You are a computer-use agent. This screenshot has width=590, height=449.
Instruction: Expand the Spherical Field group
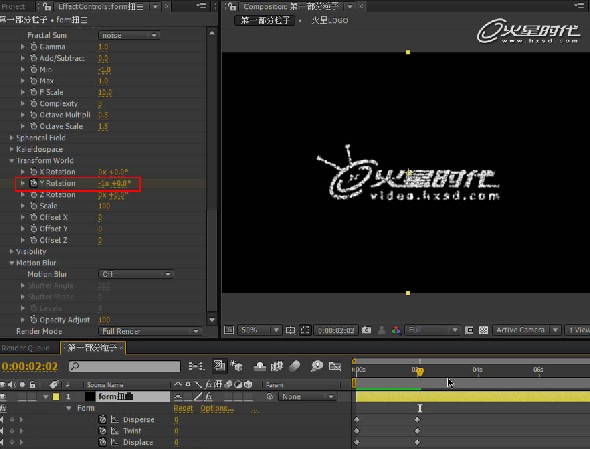[12, 138]
